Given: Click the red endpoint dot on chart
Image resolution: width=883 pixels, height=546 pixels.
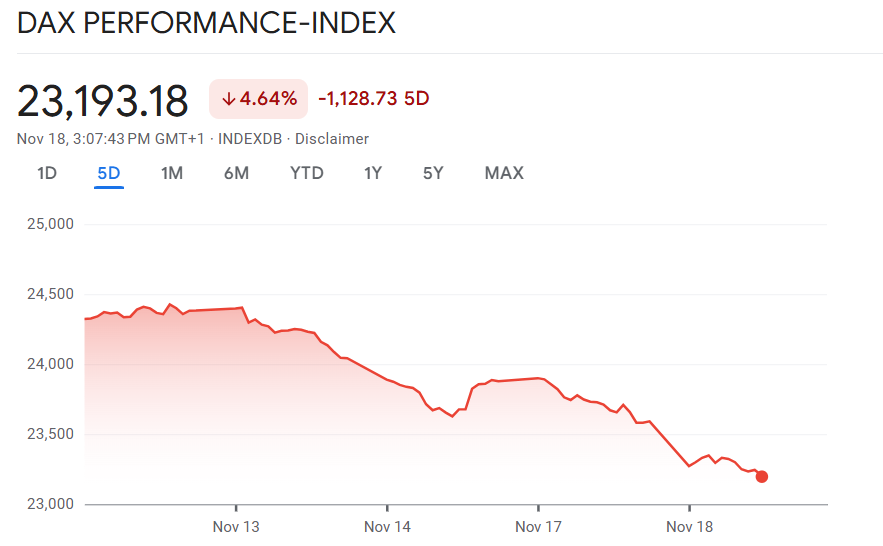Looking at the screenshot, I should (x=762, y=477).
